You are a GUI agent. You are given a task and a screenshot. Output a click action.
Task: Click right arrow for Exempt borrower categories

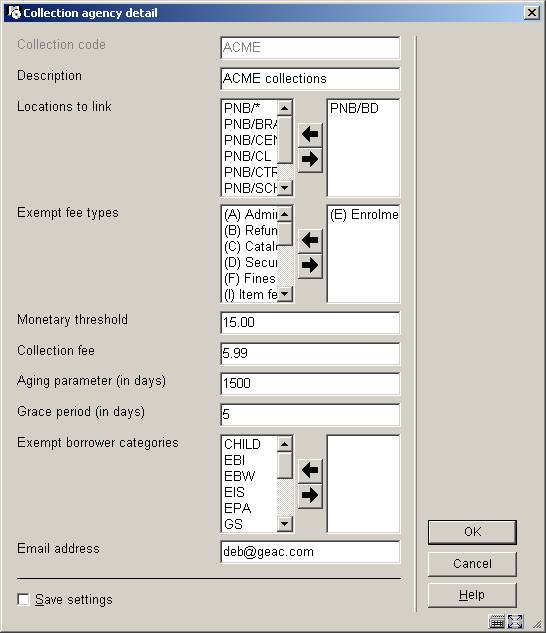pos(310,495)
